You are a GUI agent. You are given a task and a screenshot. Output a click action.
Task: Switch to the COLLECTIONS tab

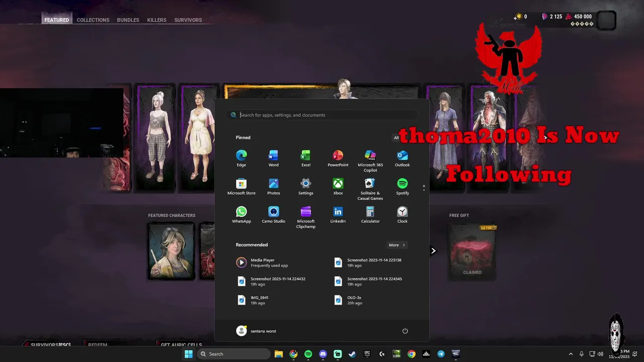click(93, 20)
